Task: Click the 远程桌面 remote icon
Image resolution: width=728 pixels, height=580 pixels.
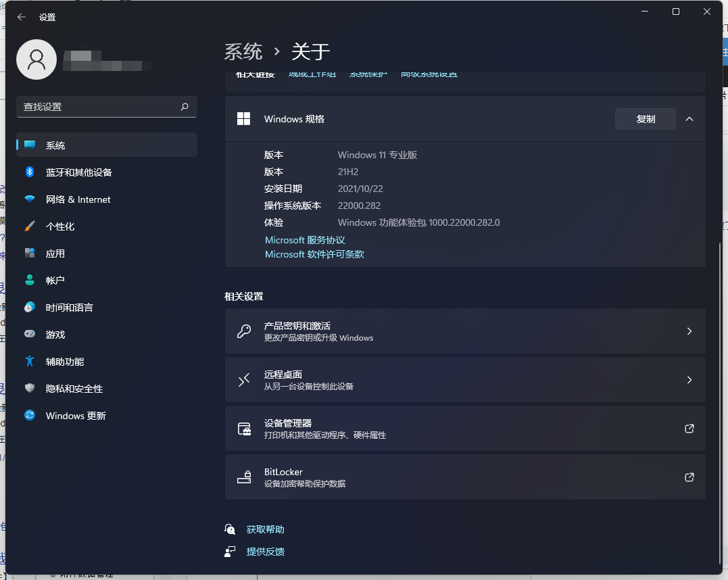Action: (x=244, y=380)
